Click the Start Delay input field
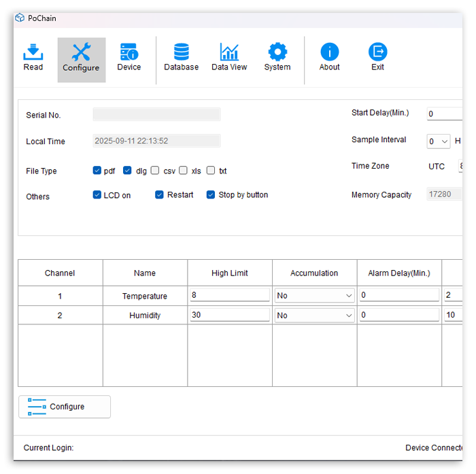This screenshot has width=476, height=474. tap(445, 114)
